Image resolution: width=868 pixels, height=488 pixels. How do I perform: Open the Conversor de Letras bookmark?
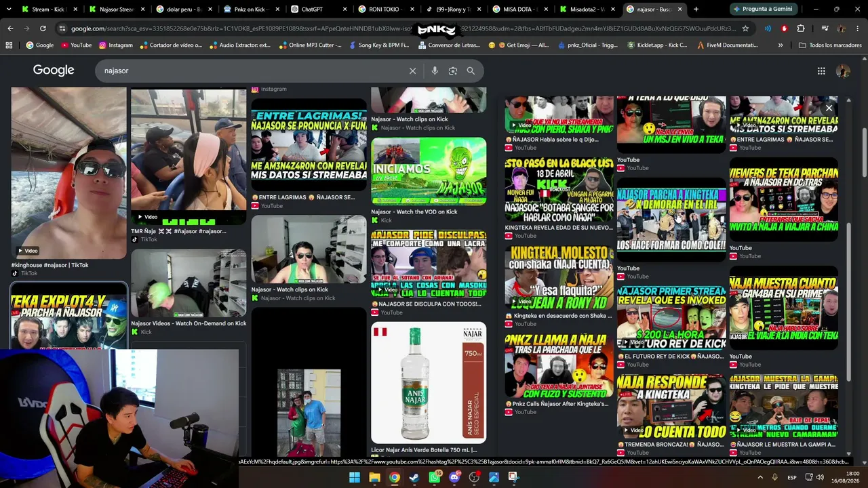[449, 45]
